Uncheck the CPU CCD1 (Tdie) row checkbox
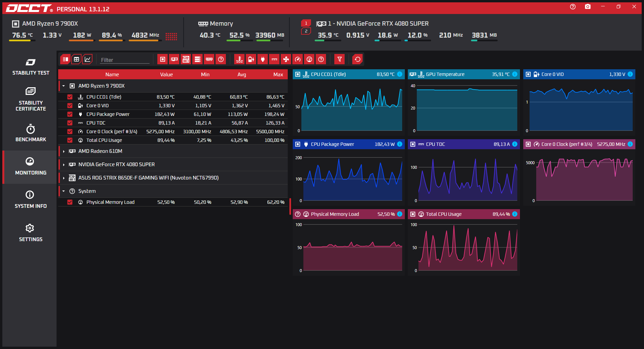Viewport: 644px width, 349px height. coord(70,97)
